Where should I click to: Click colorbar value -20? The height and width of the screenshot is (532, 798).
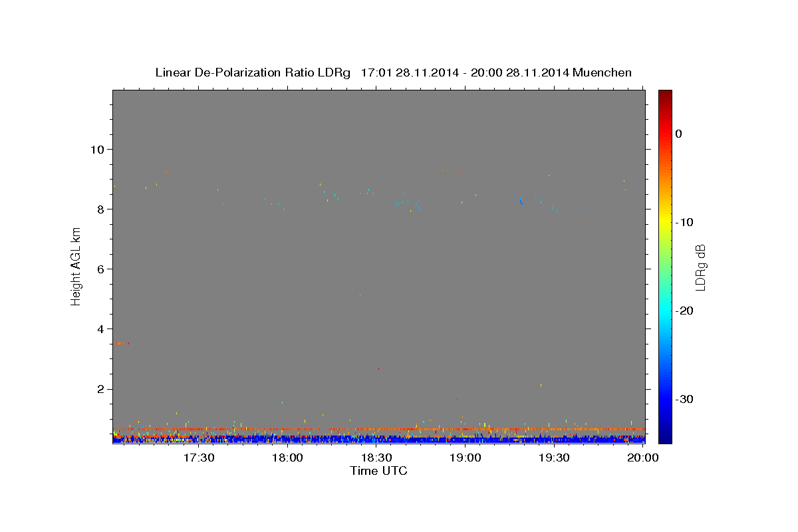tap(684, 311)
